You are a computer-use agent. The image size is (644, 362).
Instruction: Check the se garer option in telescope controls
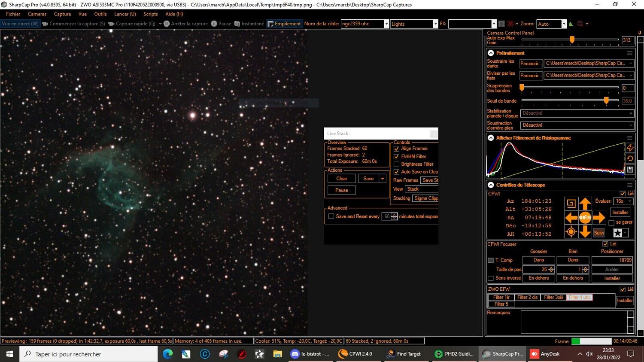point(611,222)
